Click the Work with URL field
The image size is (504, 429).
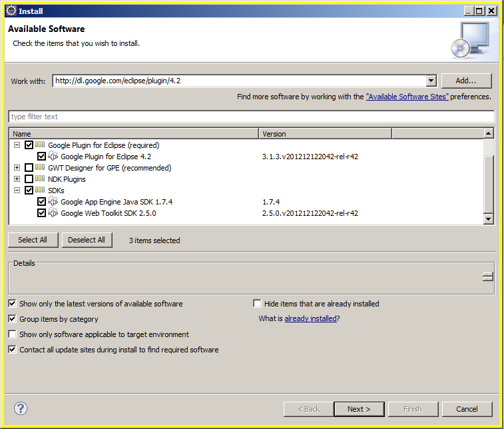pyautogui.click(x=240, y=81)
